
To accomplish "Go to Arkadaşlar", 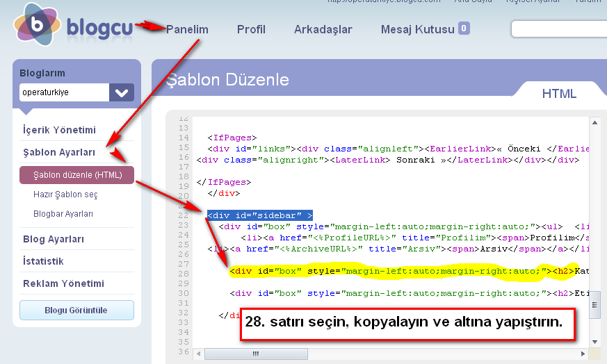I will pyautogui.click(x=323, y=29).
